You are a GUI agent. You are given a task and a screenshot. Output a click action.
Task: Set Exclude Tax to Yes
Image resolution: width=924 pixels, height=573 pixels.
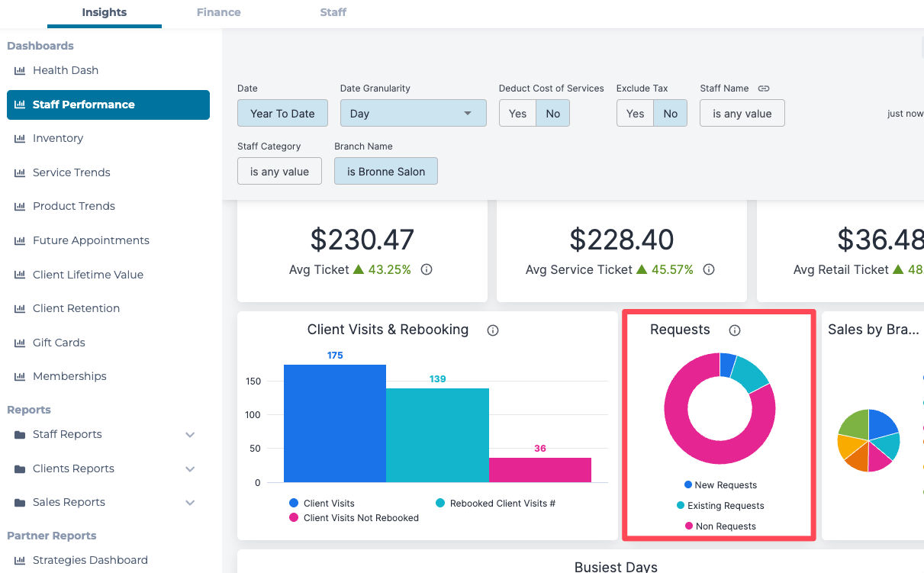coord(635,114)
